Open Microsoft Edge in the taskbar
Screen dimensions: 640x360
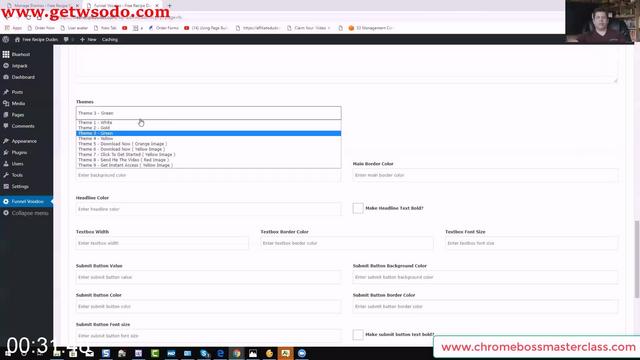220,353
